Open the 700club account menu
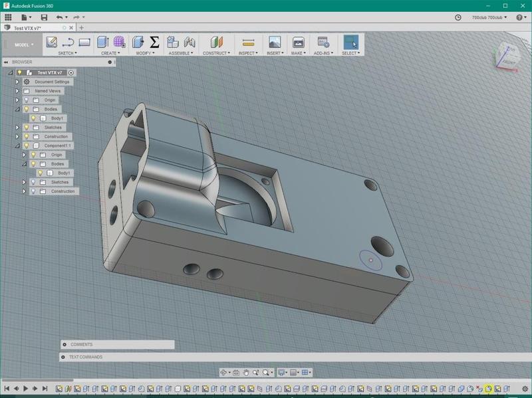 pos(489,17)
